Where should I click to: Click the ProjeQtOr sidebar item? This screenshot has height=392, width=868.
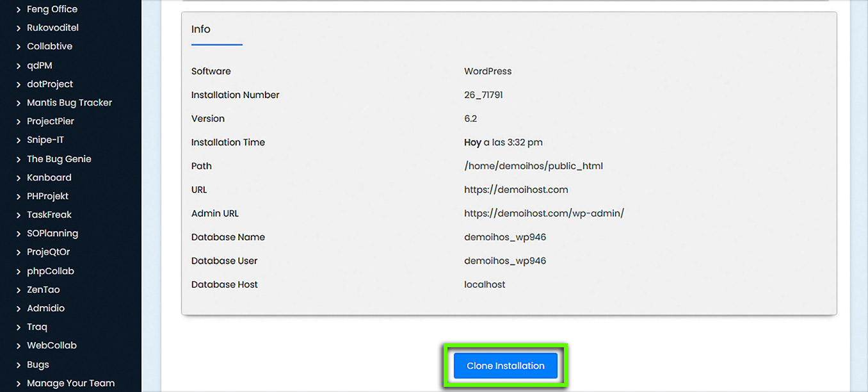click(48, 252)
